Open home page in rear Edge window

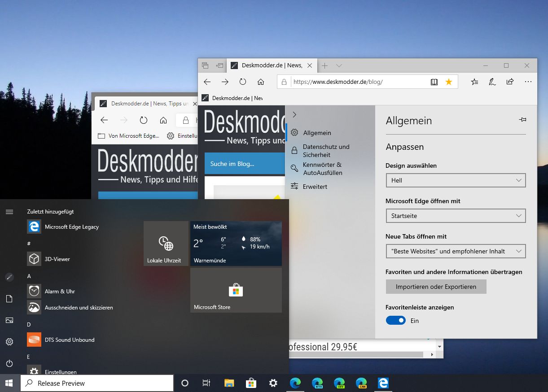click(163, 120)
